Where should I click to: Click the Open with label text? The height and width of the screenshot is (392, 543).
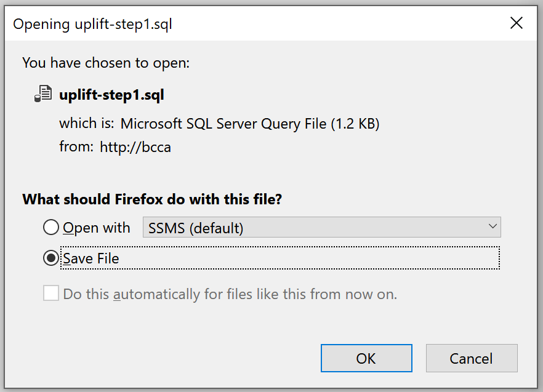coord(96,228)
